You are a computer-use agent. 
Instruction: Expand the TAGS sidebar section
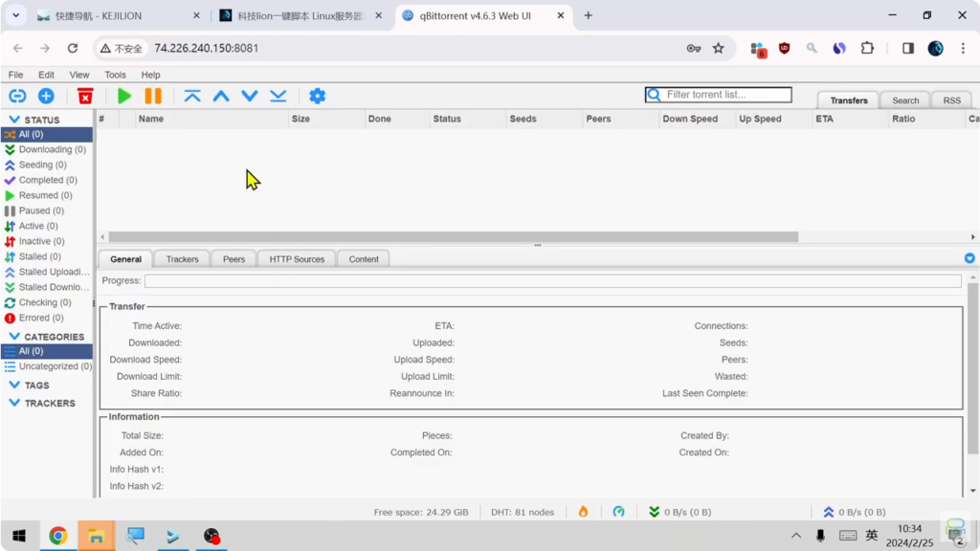pyautogui.click(x=14, y=386)
